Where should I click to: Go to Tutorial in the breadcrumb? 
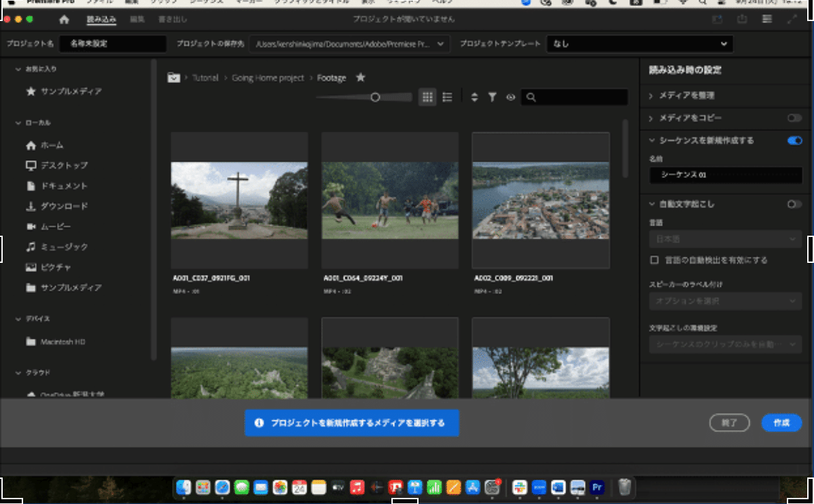(x=205, y=78)
